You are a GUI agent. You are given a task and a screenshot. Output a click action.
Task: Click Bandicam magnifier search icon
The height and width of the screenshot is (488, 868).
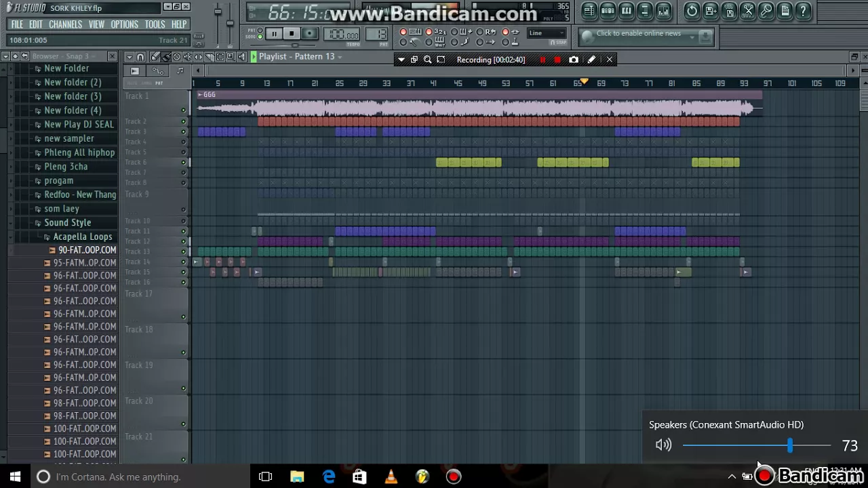(x=427, y=60)
